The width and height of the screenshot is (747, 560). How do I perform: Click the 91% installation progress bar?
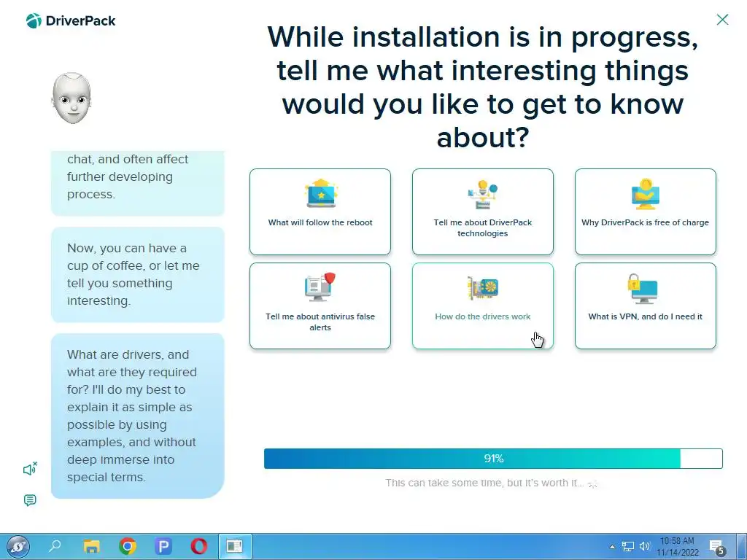493,459
